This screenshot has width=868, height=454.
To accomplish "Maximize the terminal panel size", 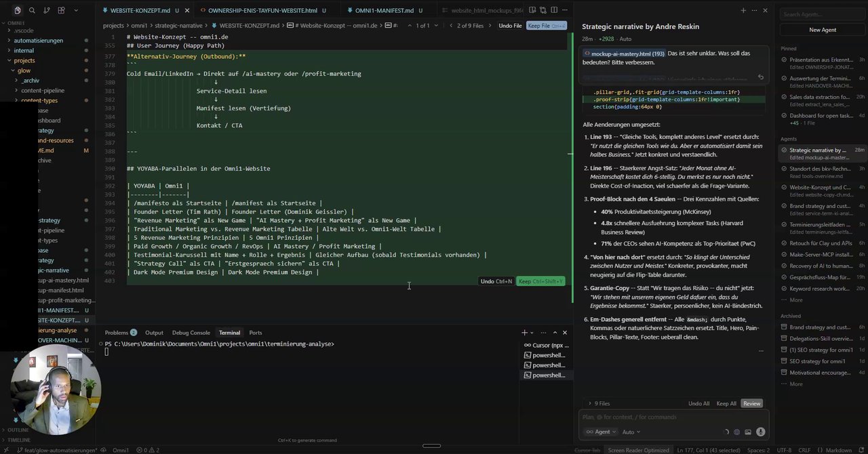I will (555, 333).
